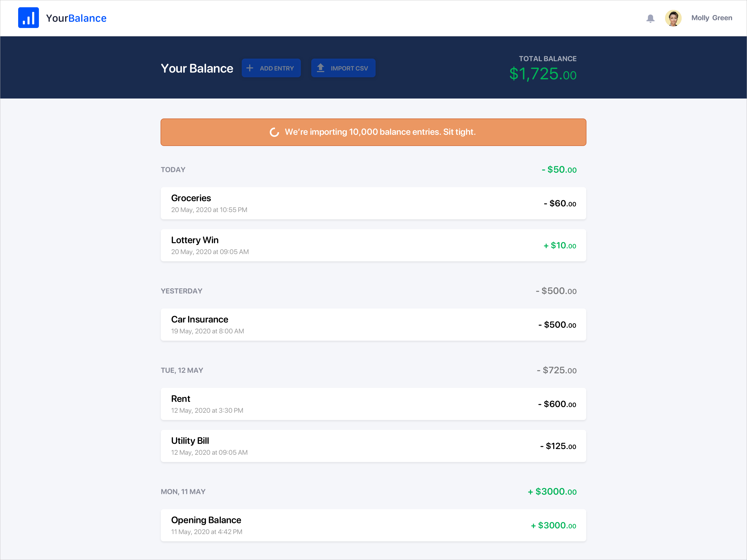The image size is (747, 560).
Task: Open the Rent entry
Action: tap(373, 404)
